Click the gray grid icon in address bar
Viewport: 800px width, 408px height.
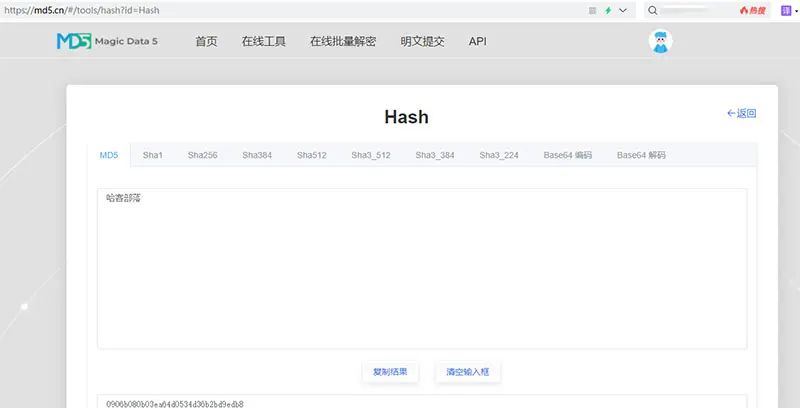[592, 10]
